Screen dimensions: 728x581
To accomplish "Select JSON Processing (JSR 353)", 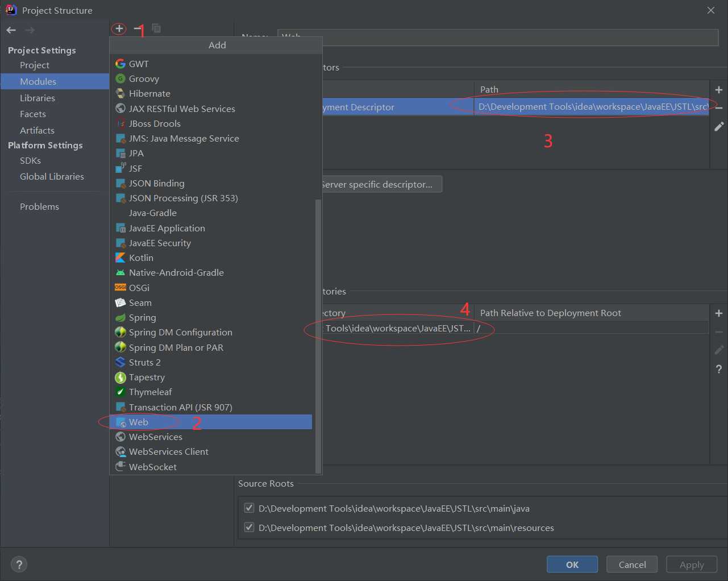I will click(211, 198).
